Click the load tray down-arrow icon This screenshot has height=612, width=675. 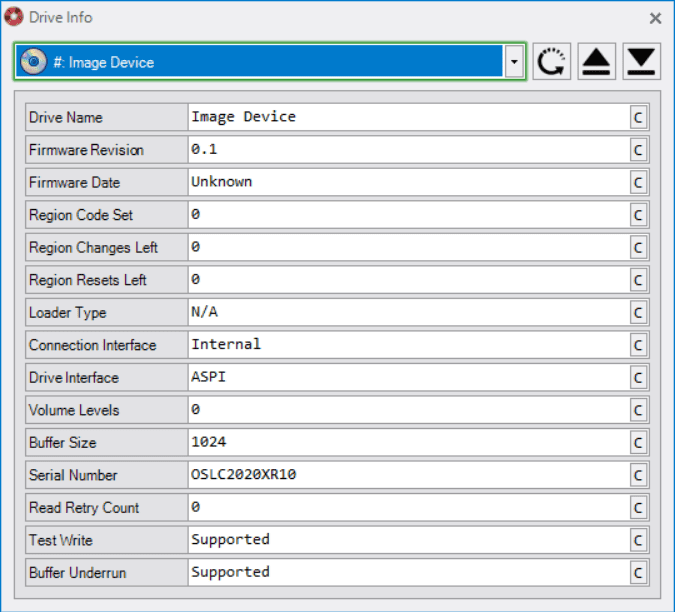pyautogui.click(x=641, y=62)
